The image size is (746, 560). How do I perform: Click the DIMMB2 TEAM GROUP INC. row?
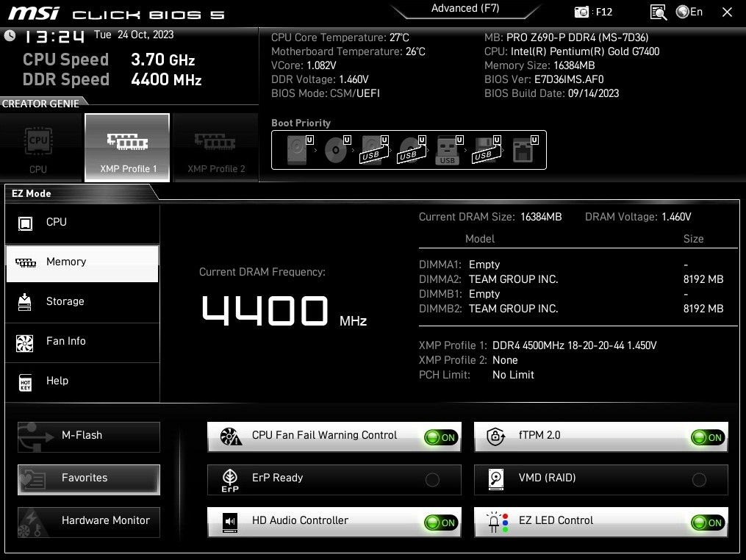[x=571, y=309]
